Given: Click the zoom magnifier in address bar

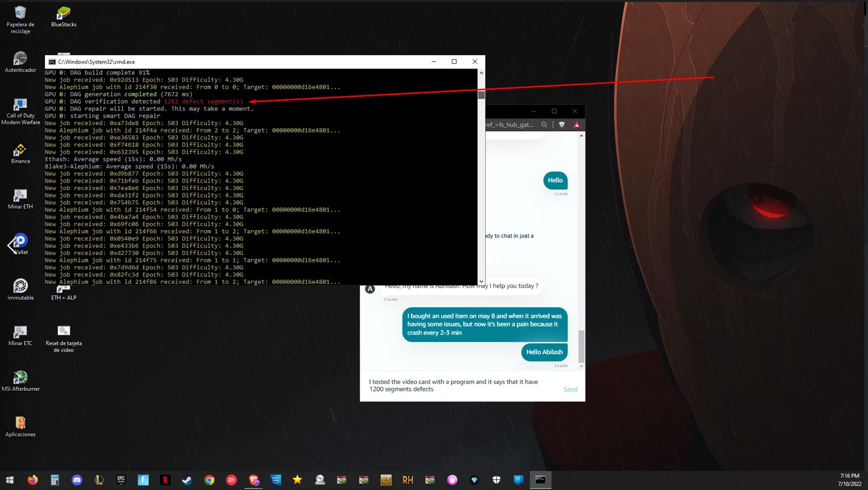Looking at the screenshot, I should click(544, 124).
